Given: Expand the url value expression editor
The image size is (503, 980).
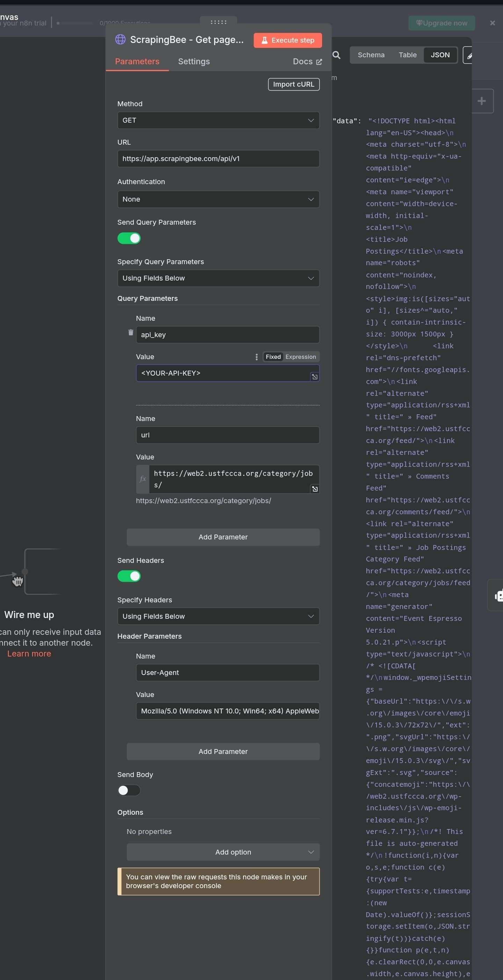Looking at the screenshot, I should (315, 488).
